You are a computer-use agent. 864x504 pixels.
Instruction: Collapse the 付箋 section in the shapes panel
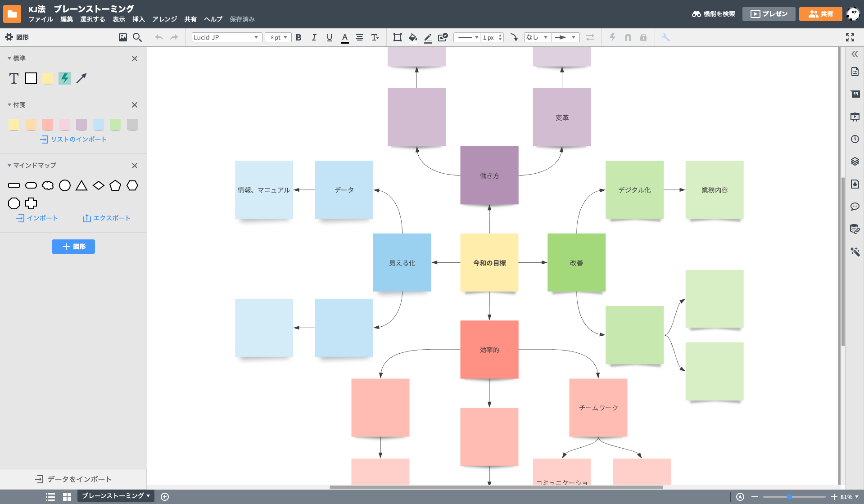point(9,104)
